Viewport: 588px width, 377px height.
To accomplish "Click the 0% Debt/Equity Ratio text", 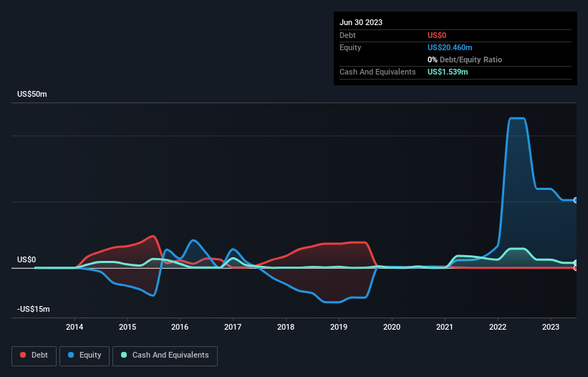I will tap(465, 59).
